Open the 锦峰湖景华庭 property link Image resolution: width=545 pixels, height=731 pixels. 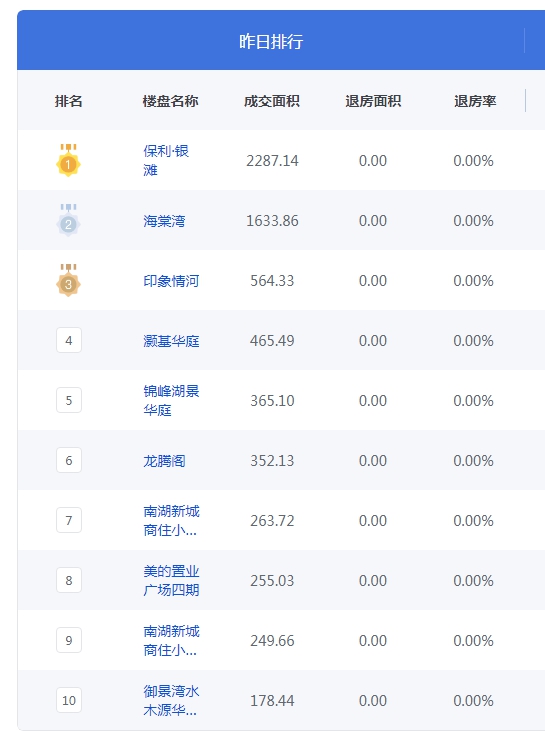171,400
